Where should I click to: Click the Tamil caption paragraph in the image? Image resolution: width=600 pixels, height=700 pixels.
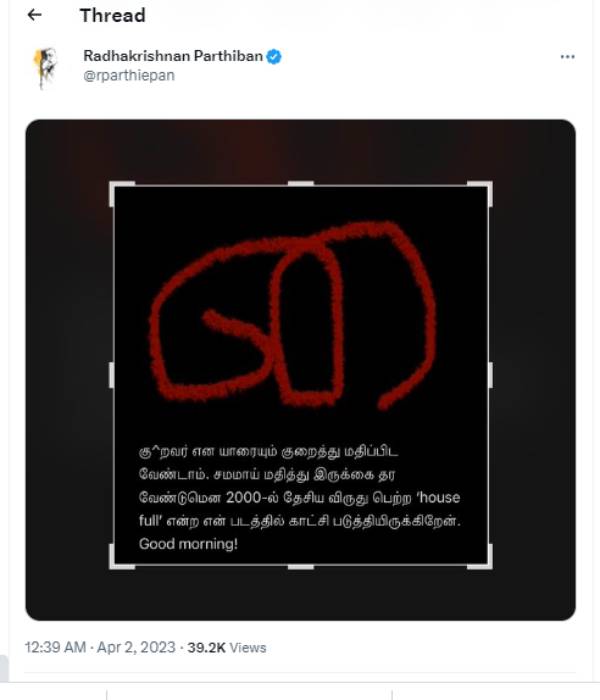[x=300, y=487]
